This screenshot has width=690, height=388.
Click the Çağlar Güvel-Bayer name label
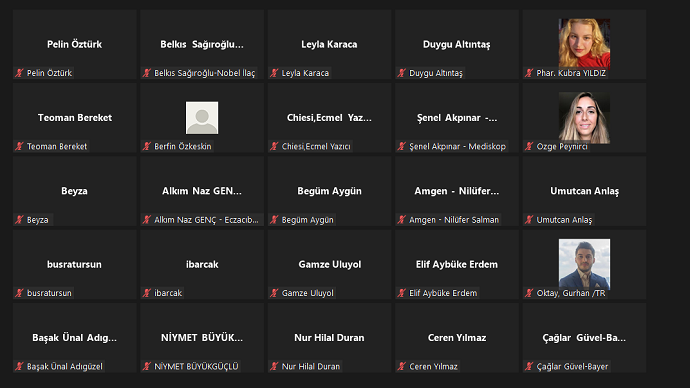point(572,366)
